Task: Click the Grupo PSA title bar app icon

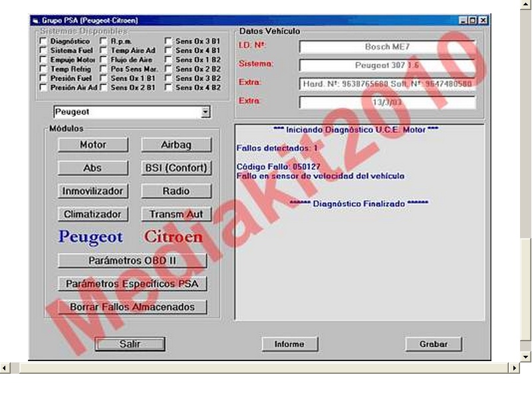Action: (35, 21)
